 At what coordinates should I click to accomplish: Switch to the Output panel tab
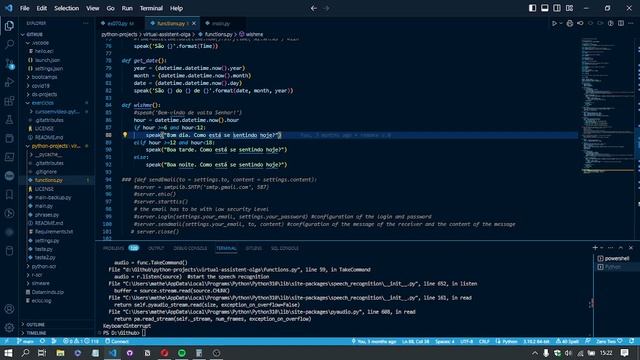coord(156,248)
